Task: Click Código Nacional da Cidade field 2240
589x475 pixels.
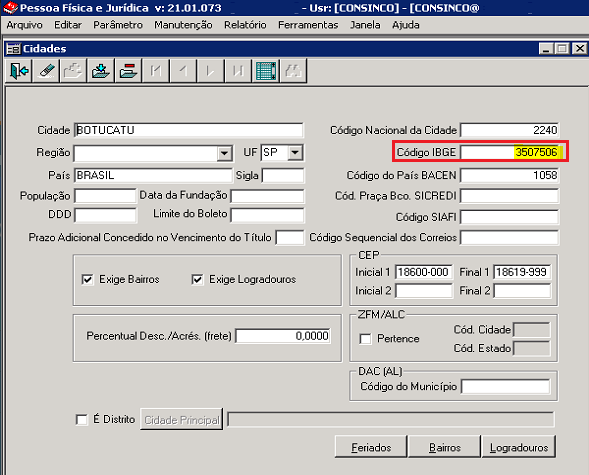Action: [x=510, y=130]
